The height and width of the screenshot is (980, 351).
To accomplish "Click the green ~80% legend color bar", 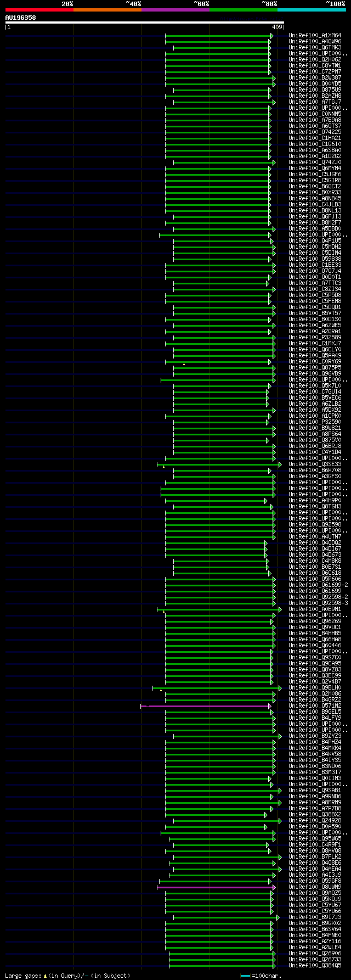I will (243, 10).
